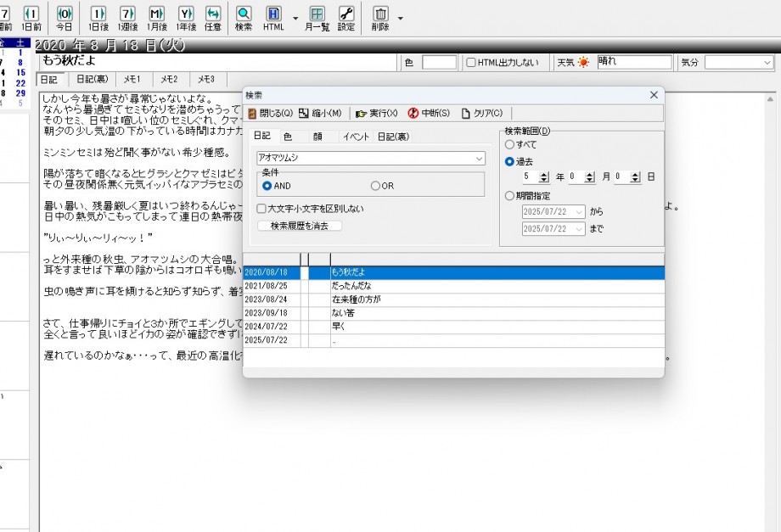Go to today with 今日 icon

click(65, 18)
